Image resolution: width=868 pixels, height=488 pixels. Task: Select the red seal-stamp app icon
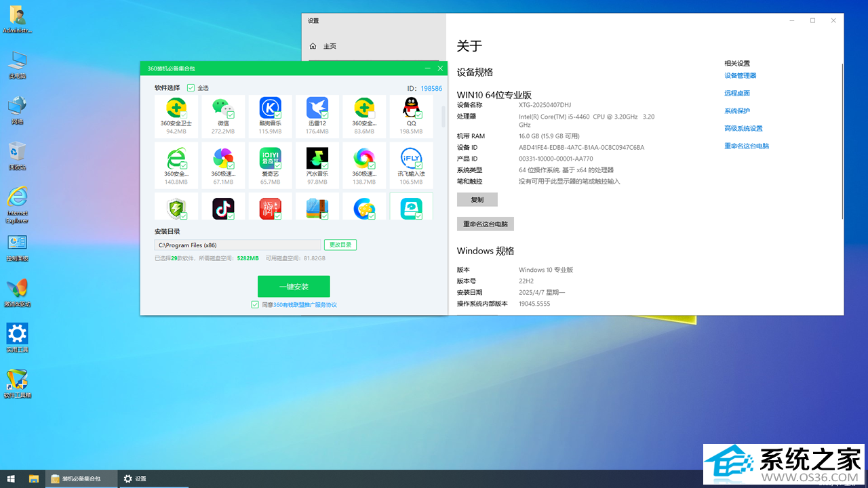point(270,209)
